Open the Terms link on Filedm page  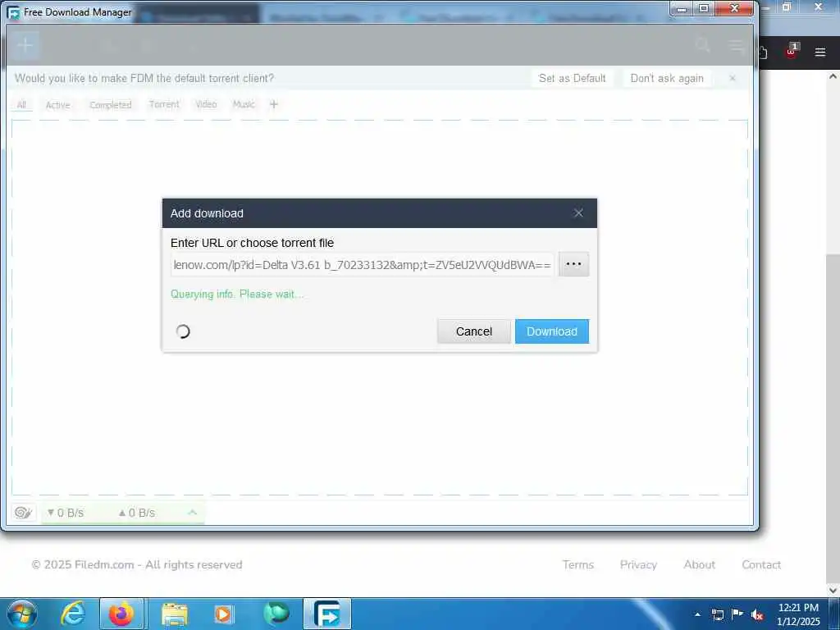(578, 564)
